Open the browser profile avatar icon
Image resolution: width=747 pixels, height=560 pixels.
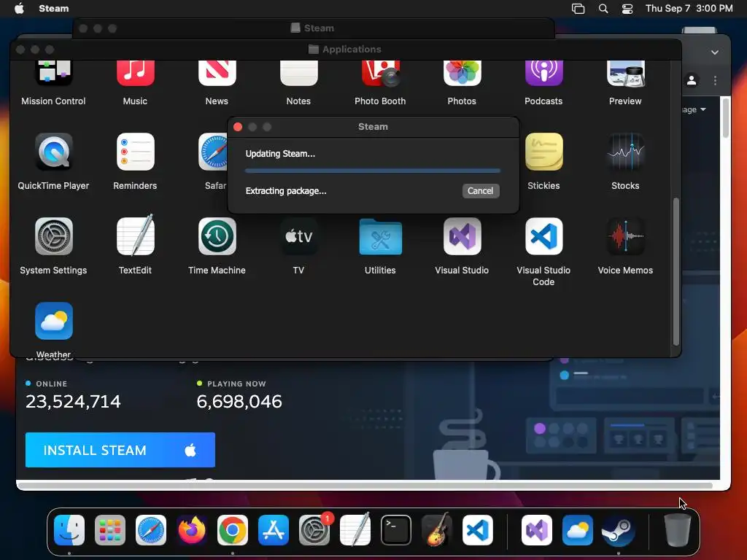pos(692,80)
